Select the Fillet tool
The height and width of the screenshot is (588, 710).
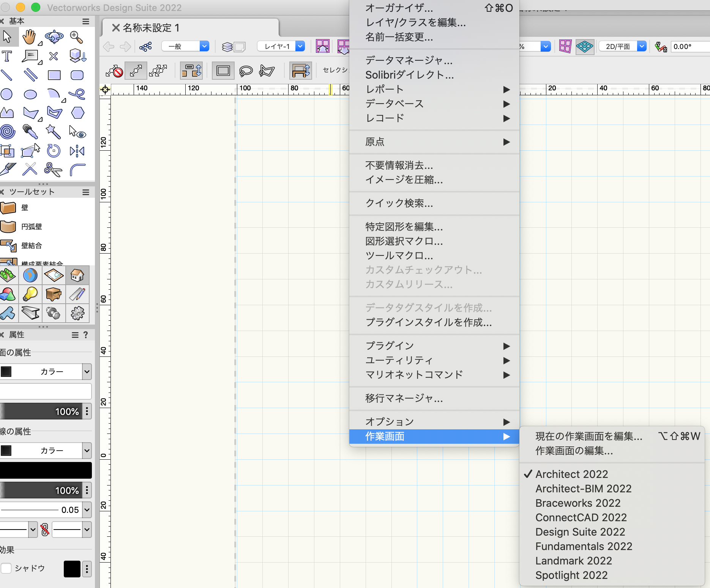77,170
